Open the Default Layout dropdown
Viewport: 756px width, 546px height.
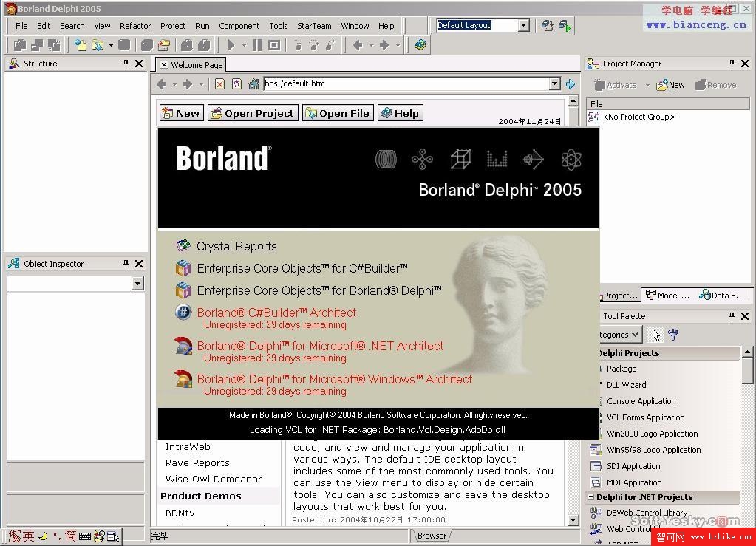click(524, 25)
